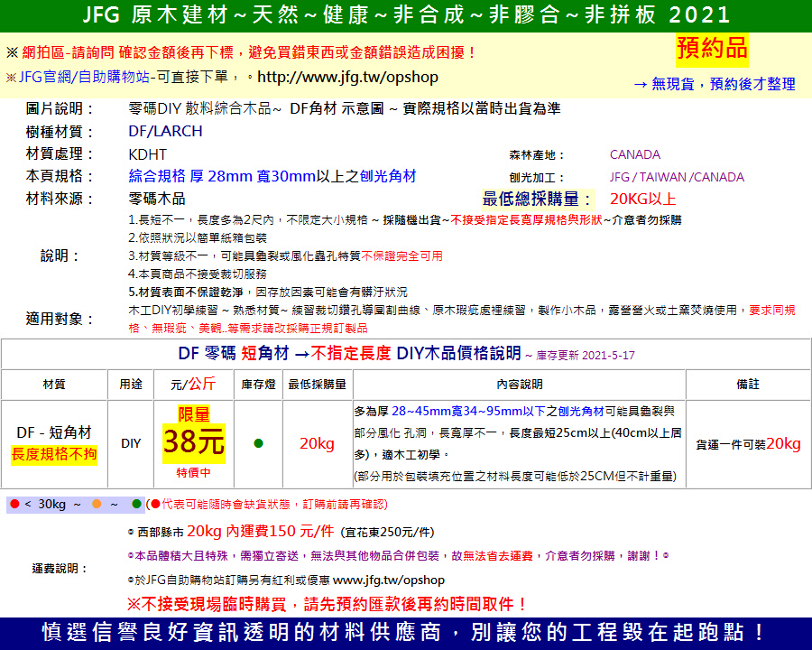Click the blue bottom banner '慎選信譽良好資訊透明的材料供應商'
The width and height of the screenshot is (812, 650).
406,633
